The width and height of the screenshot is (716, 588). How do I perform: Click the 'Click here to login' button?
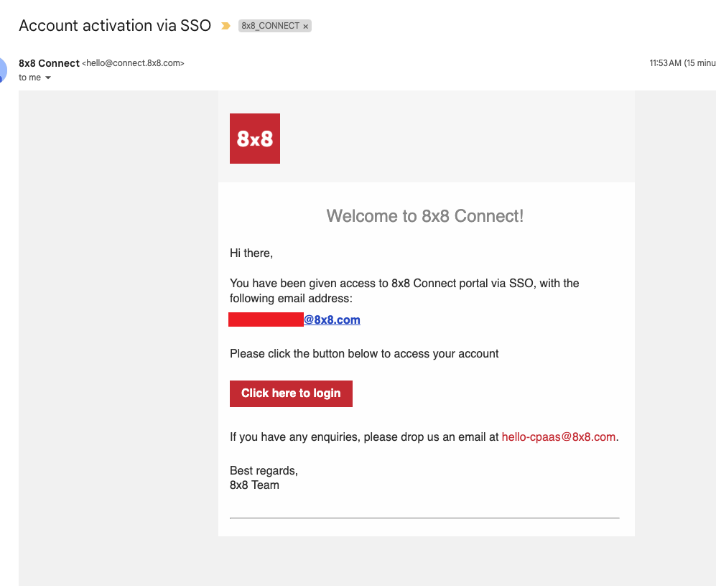[291, 393]
